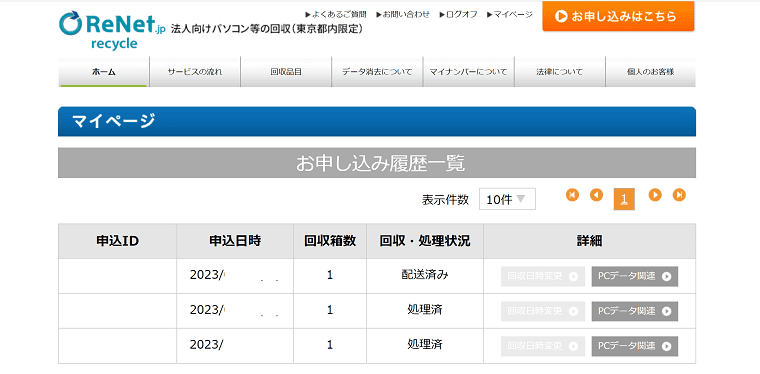The image size is (760, 374).
Task: Go to first page of results
Action: 572,195
